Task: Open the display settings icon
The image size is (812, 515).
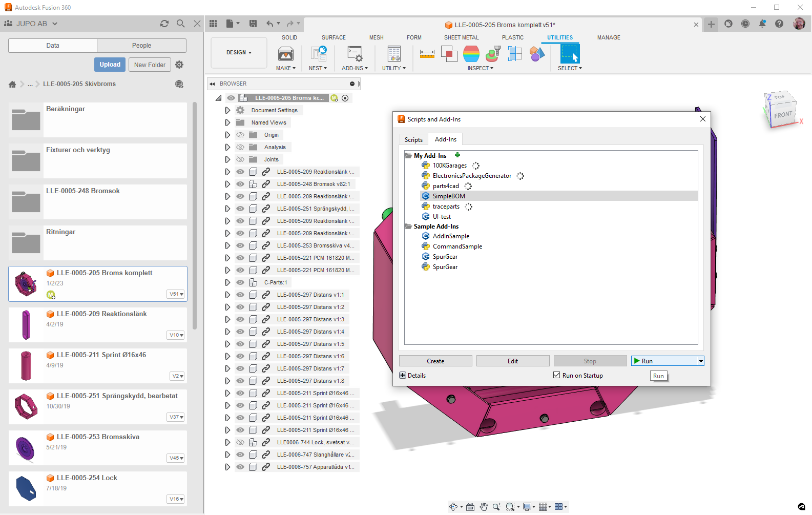Action: click(527, 507)
